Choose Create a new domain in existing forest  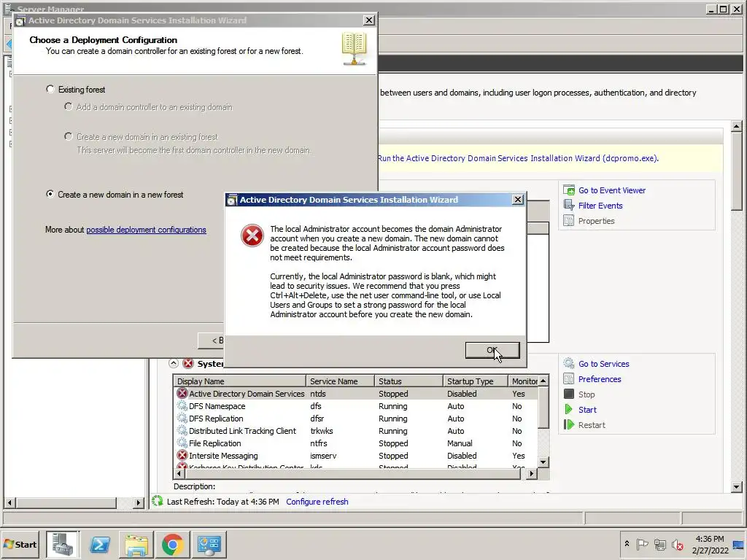(x=68, y=136)
